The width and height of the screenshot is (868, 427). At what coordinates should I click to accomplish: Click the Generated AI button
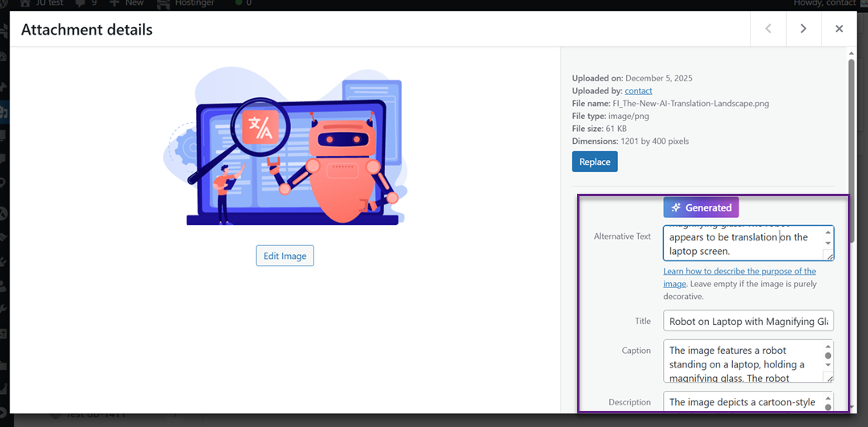(x=701, y=207)
